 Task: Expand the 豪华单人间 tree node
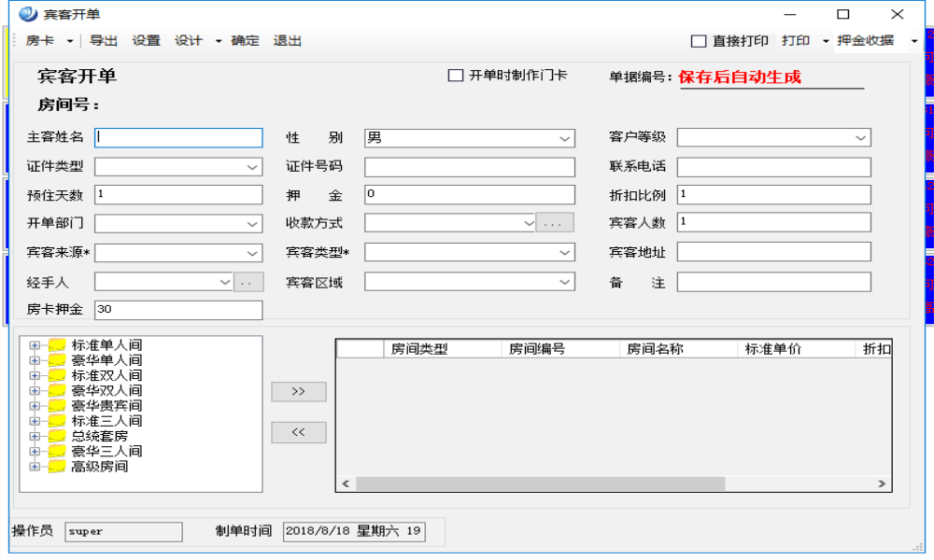point(35,360)
